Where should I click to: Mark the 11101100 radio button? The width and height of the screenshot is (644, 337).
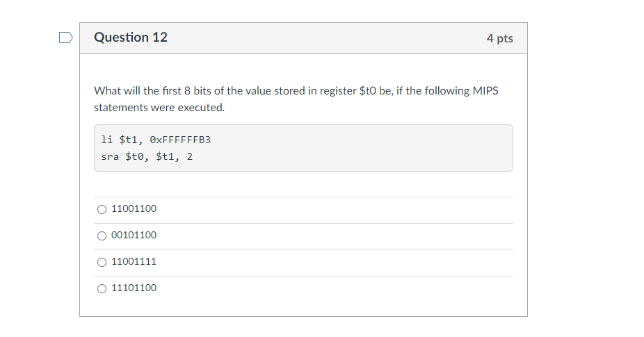[x=102, y=288]
